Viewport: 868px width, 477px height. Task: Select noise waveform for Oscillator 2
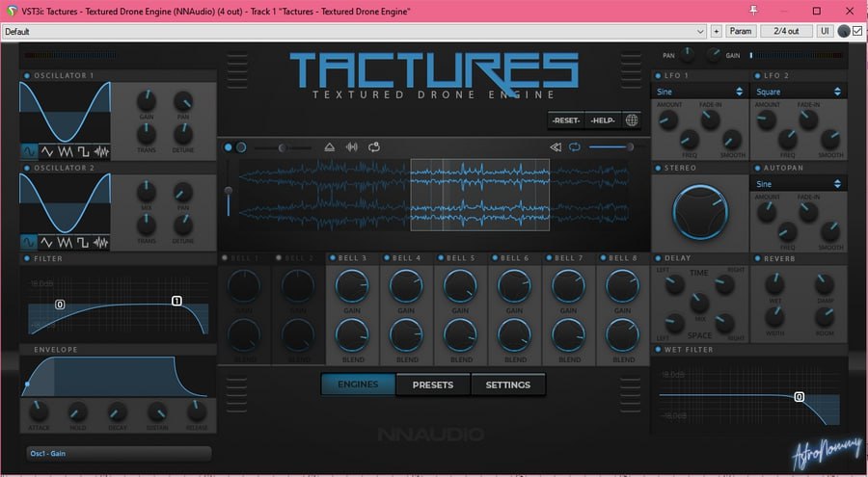coord(100,243)
